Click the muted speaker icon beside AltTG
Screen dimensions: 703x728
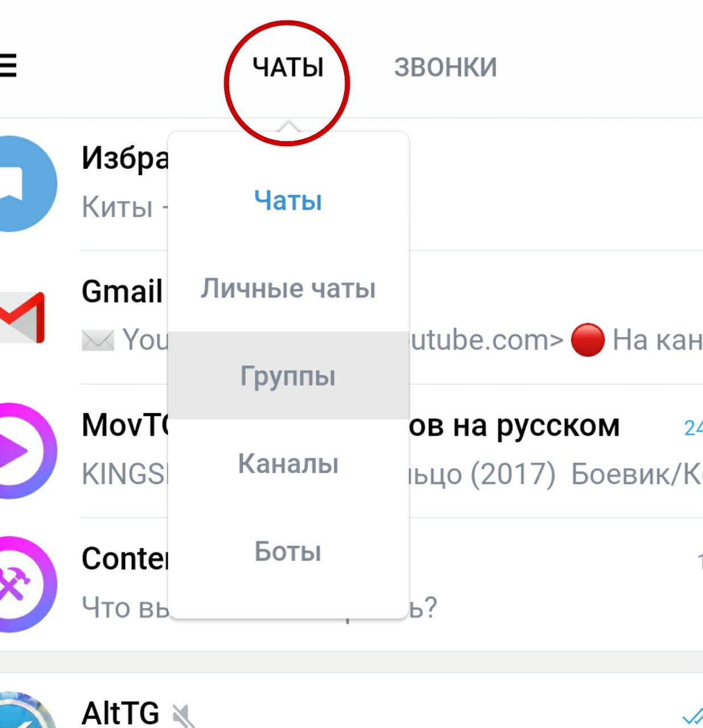pos(183,715)
